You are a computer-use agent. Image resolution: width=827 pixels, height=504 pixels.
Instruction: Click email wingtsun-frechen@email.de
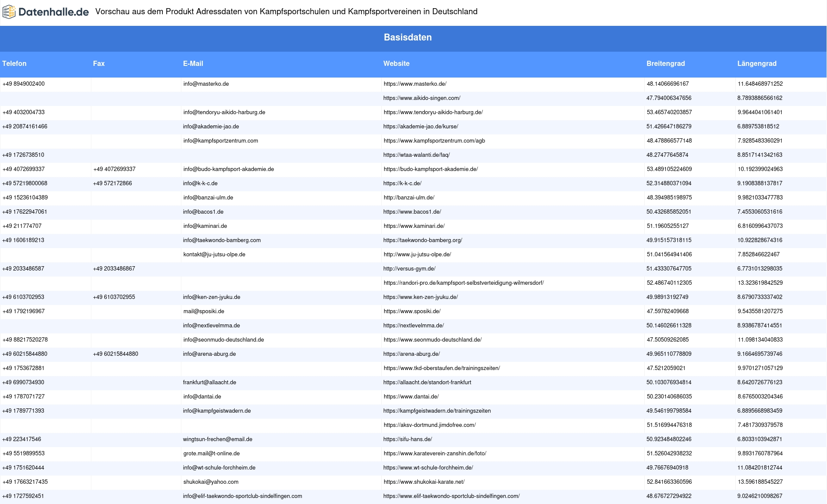pos(218,439)
